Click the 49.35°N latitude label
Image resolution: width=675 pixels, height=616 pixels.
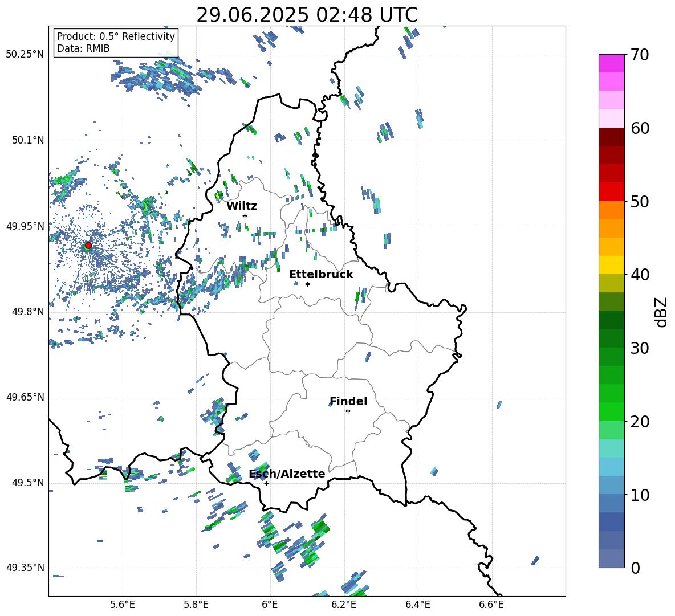[25, 568]
